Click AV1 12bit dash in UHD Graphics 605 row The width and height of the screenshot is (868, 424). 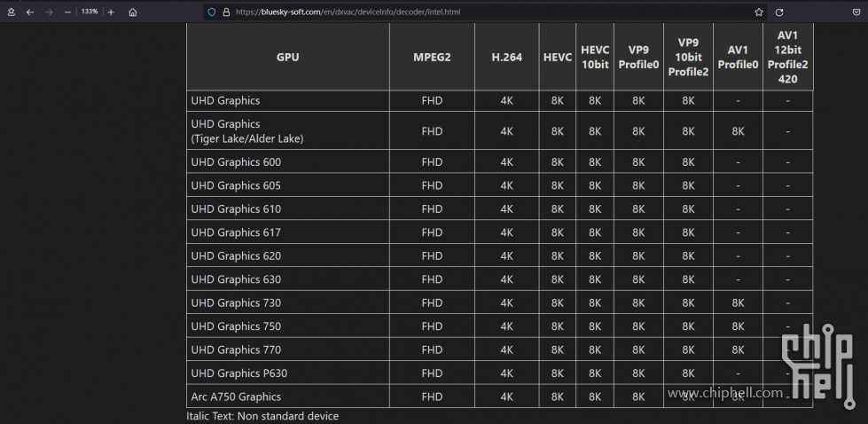pyautogui.click(x=787, y=185)
